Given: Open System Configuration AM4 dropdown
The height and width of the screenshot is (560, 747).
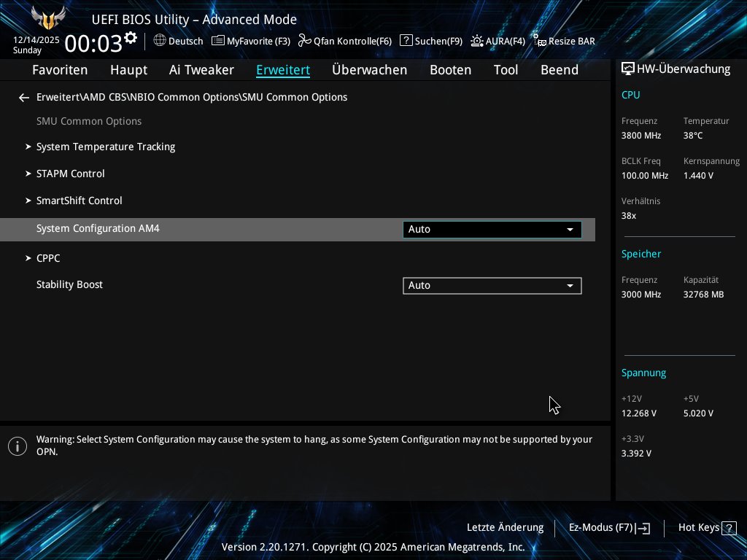Looking at the screenshot, I should [x=492, y=230].
